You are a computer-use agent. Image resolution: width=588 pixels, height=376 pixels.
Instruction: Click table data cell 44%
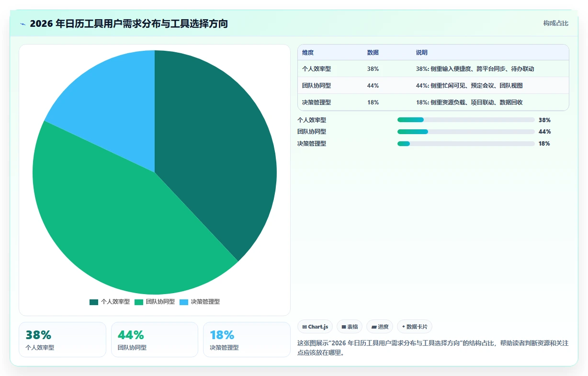point(373,86)
